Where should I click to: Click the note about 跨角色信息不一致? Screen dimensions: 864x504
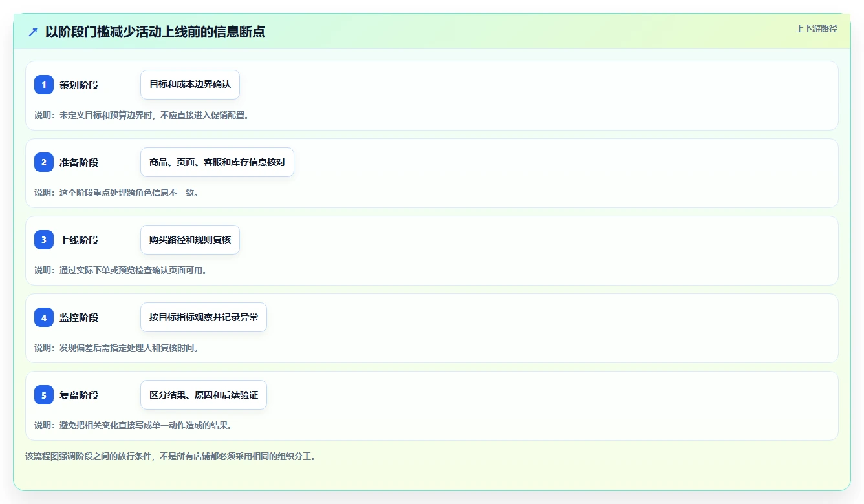pyautogui.click(x=116, y=193)
